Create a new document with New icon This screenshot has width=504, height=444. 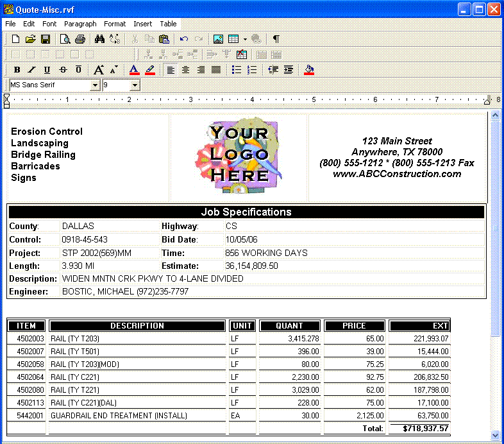pyautogui.click(x=15, y=39)
